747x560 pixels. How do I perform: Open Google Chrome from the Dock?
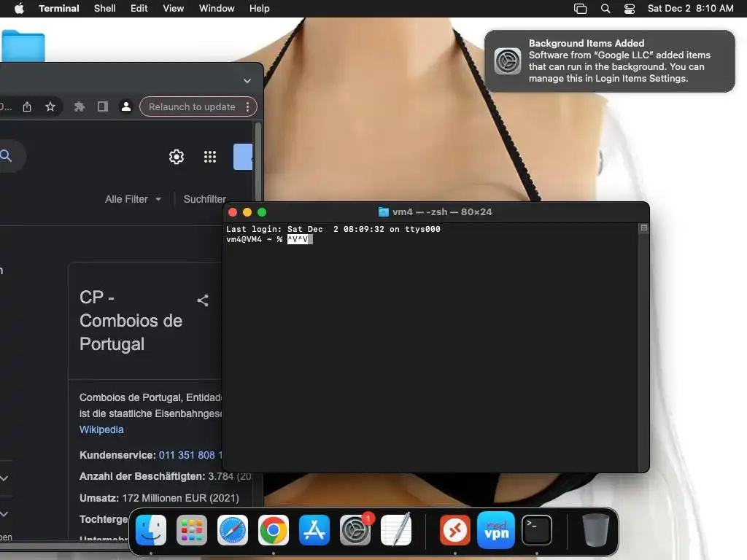tap(274, 530)
